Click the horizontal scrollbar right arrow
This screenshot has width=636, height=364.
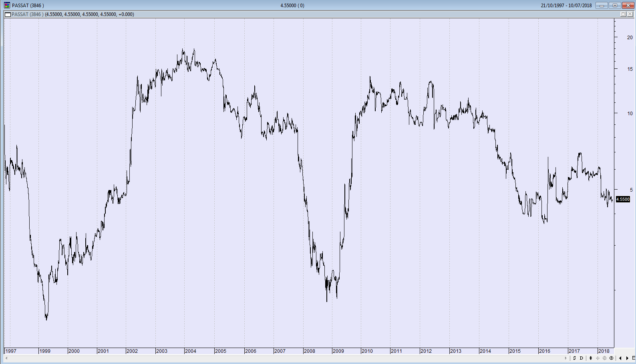pos(566,358)
